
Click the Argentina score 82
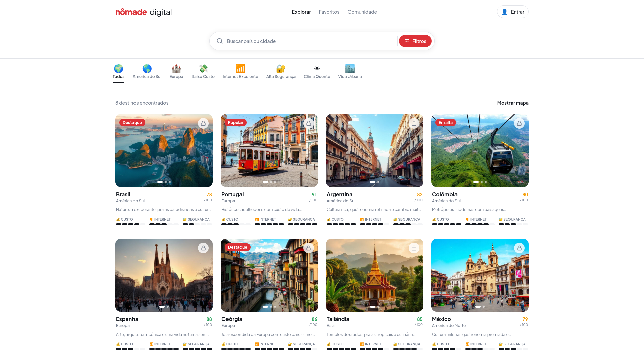coord(420,195)
